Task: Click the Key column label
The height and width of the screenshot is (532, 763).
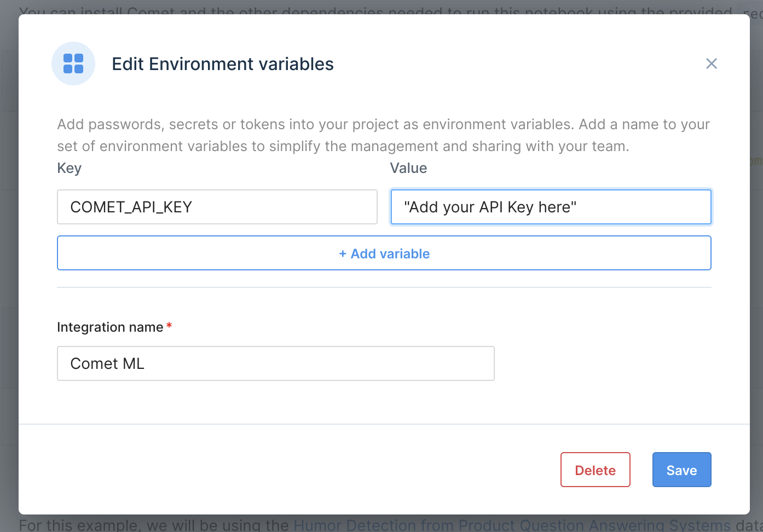Action: (x=70, y=168)
